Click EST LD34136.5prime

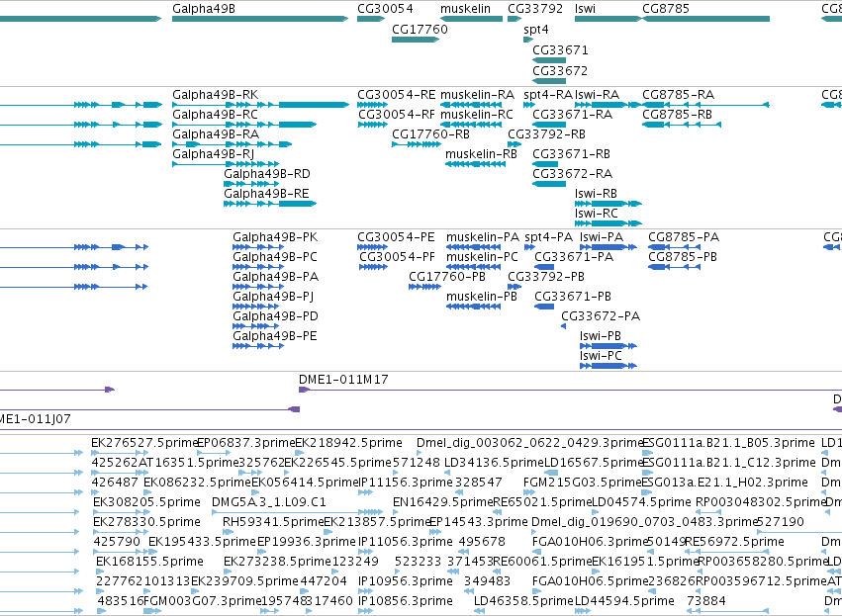(494, 463)
